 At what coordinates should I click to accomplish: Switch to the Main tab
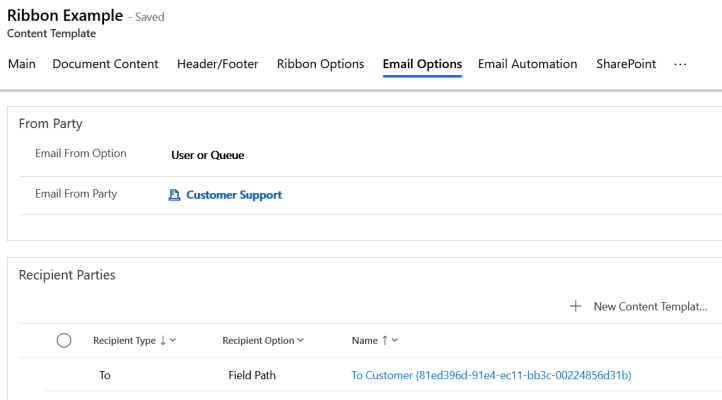[x=22, y=64]
